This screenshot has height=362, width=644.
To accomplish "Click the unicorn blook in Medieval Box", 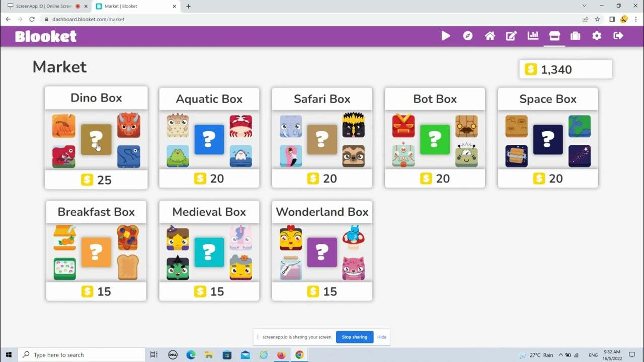I will click(241, 238).
